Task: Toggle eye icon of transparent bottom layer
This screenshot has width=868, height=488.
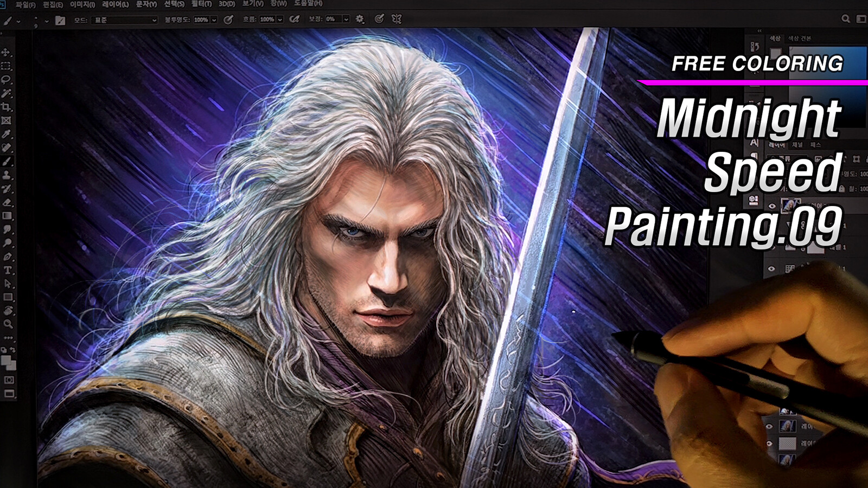Action: tap(769, 444)
